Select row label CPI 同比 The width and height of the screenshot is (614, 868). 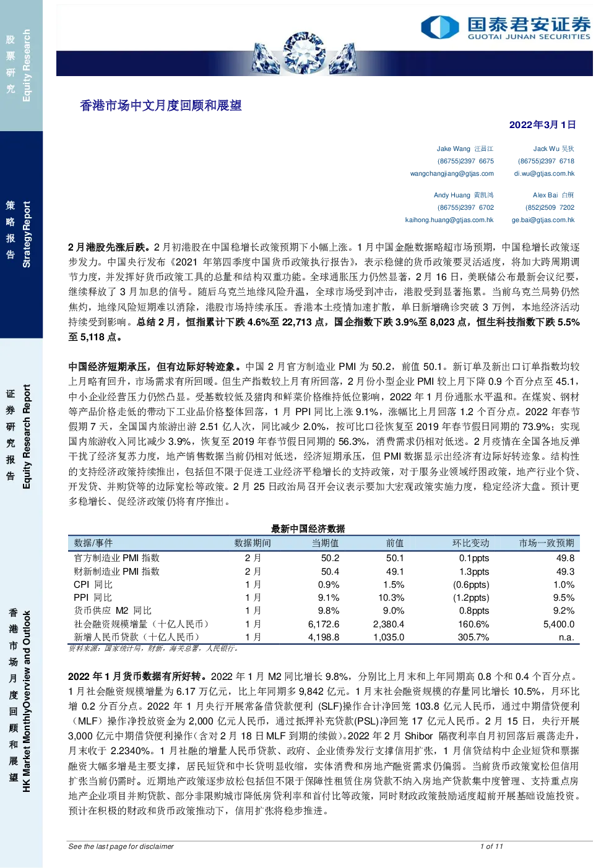point(93,585)
